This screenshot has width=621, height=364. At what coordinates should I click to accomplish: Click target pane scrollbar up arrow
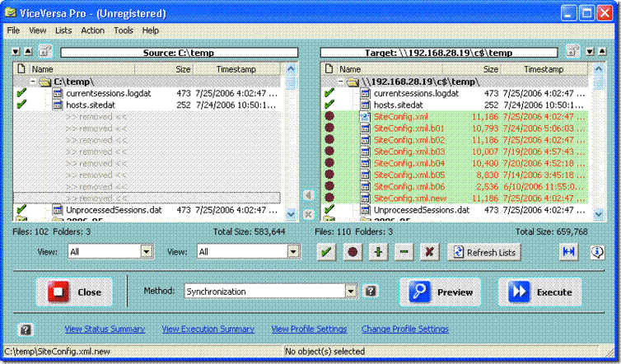pos(599,68)
